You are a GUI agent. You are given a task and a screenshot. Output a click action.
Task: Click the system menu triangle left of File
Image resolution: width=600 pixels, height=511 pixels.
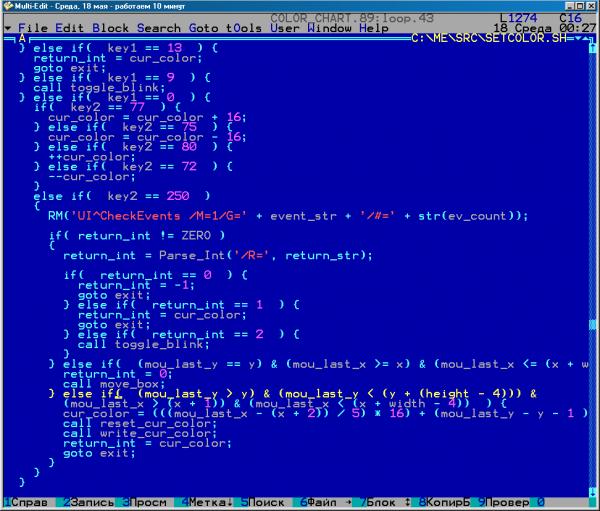(7, 28)
